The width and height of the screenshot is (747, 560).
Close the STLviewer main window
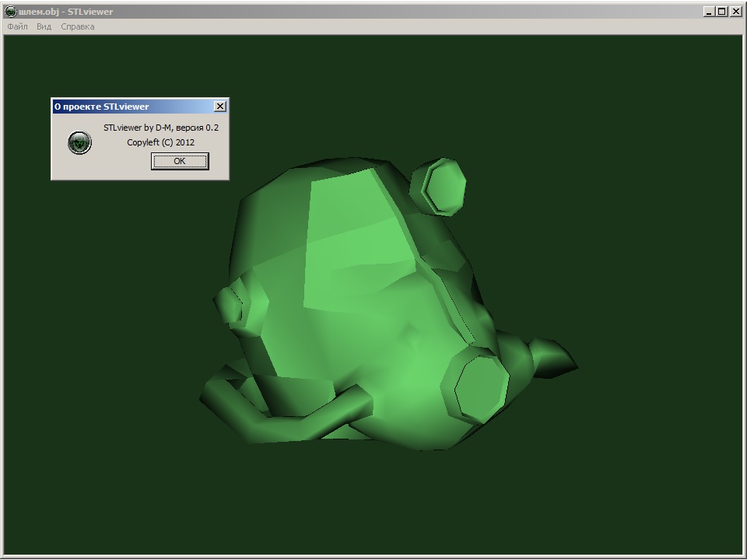pyautogui.click(x=735, y=12)
